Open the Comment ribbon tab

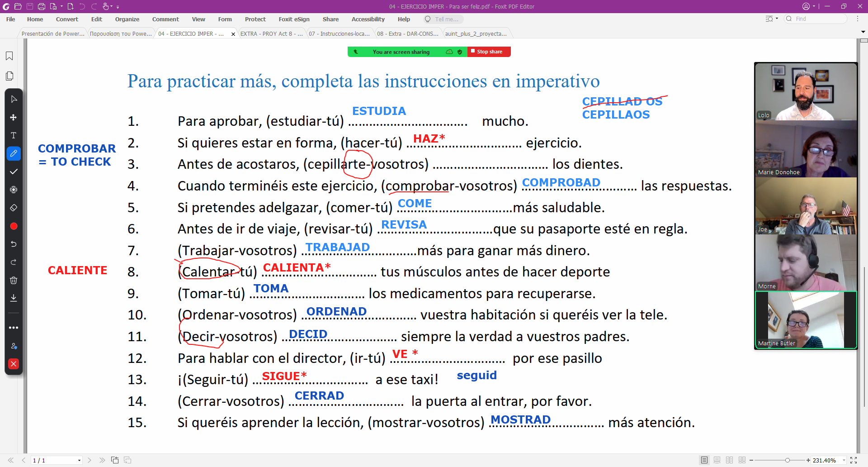(x=165, y=19)
